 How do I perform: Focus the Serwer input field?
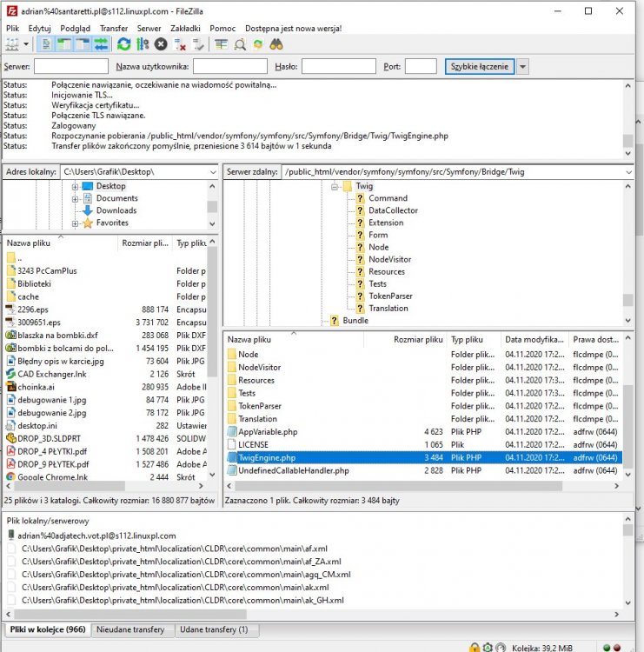[x=71, y=66]
